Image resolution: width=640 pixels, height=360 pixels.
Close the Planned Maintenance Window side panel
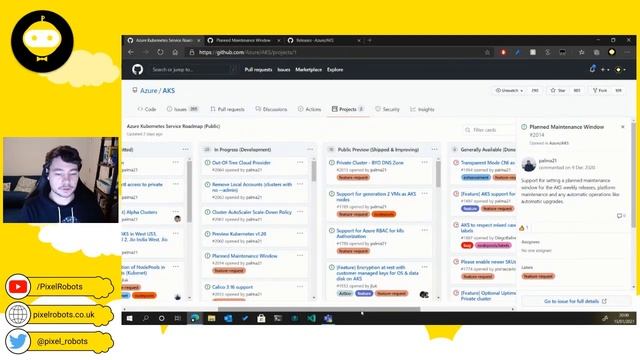coord(623,127)
